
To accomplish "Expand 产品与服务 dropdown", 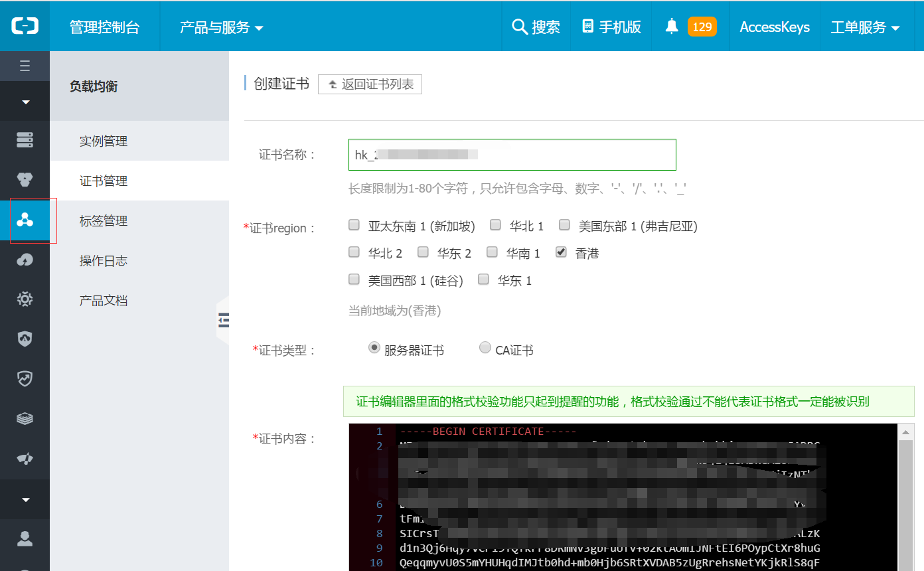I will (x=222, y=27).
